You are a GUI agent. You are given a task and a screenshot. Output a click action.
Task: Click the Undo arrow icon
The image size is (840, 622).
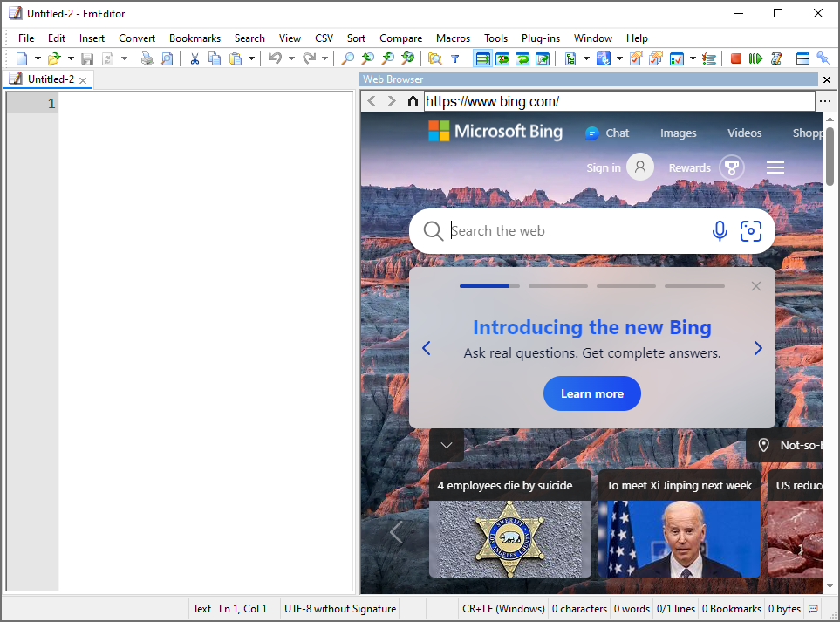tap(275, 58)
